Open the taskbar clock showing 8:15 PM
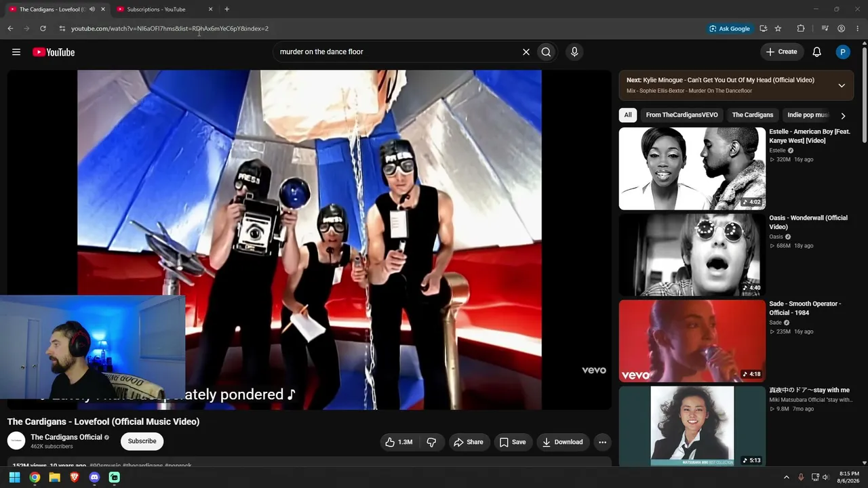 (849, 477)
